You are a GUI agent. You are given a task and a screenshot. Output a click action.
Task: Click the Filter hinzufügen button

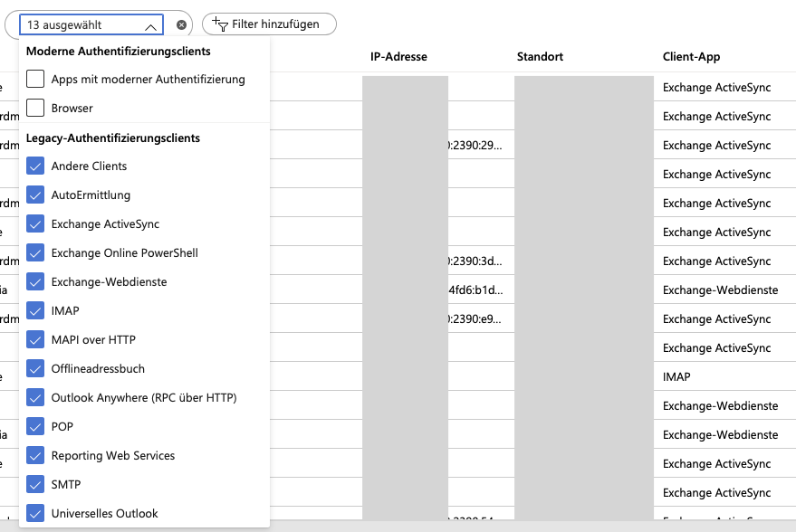pyautogui.click(x=270, y=24)
